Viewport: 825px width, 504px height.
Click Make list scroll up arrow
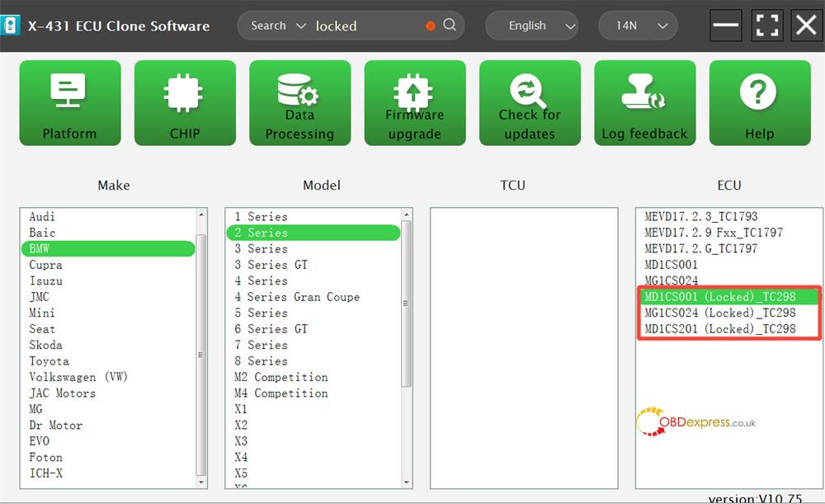coord(201,214)
